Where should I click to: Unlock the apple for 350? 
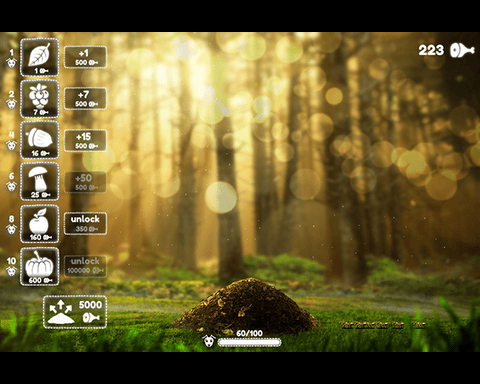pyautogui.click(x=85, y=223)
